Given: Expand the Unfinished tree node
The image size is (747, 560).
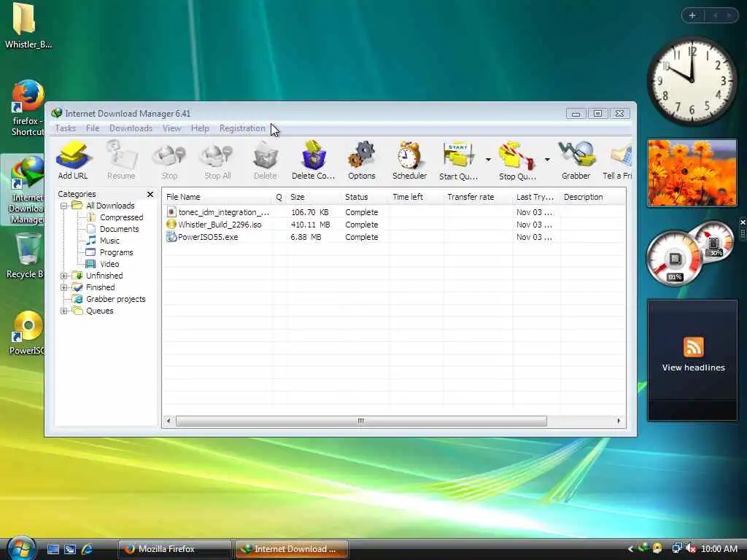Looking at the screenshot, I should tap(64, 276).
